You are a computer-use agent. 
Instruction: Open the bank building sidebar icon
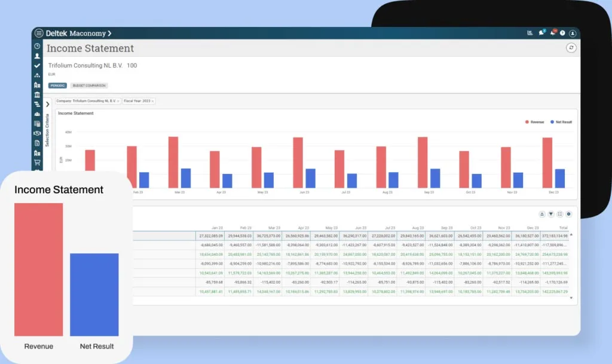tap(37, 95)
